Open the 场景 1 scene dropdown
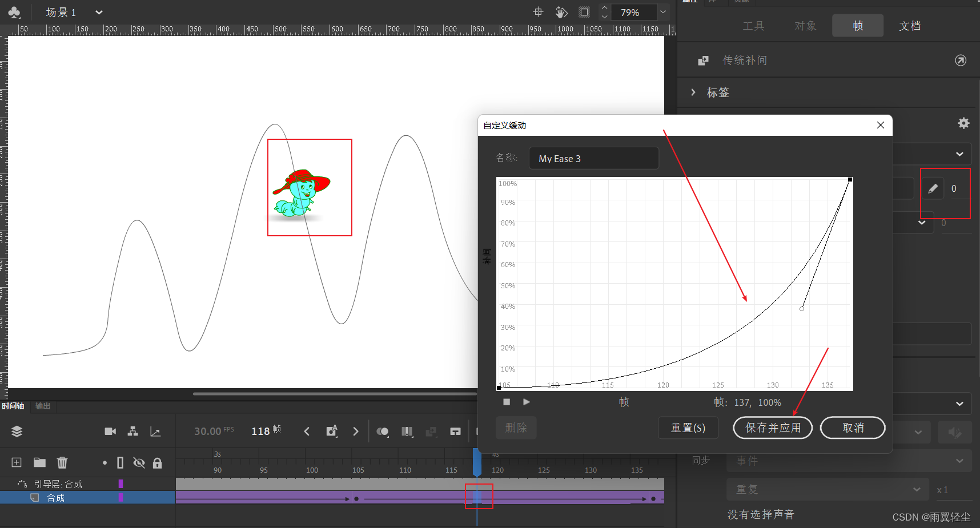This screenshot has height=528, width=980. point(99,12)
